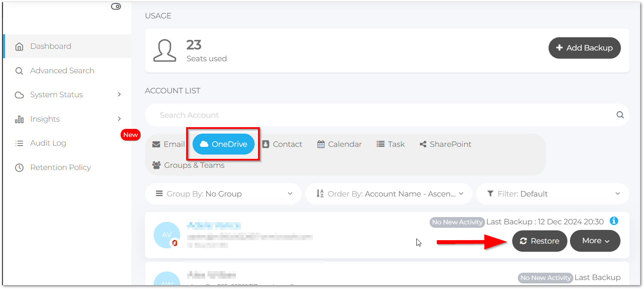Image resolution: width=644 pixels, height=289 pixels.
Task: Click the AV account avatar
Action: tap(166, 235)
